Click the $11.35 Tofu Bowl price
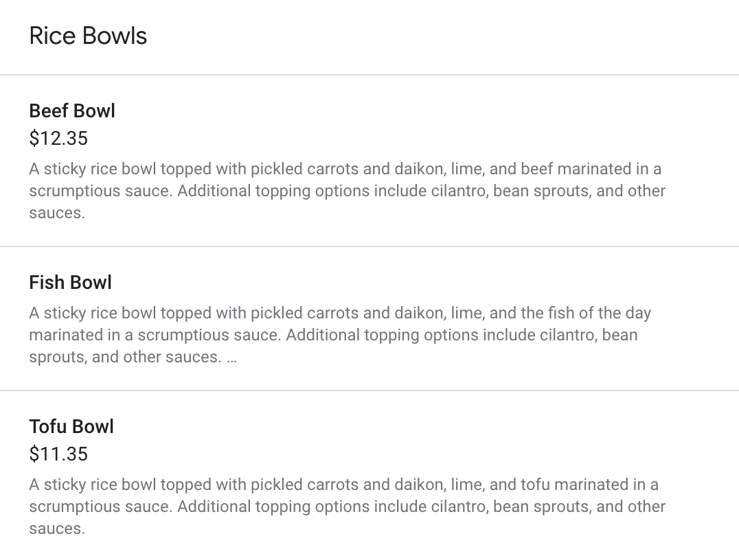This screenshot has width=739, height=560. [58, 454]
